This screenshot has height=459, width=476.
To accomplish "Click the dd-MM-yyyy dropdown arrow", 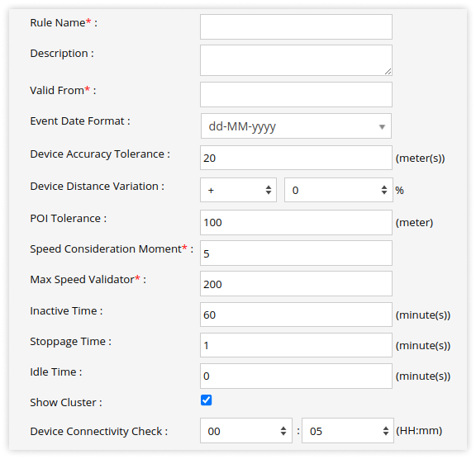I will pyautogui.click(x=382, y=127).
